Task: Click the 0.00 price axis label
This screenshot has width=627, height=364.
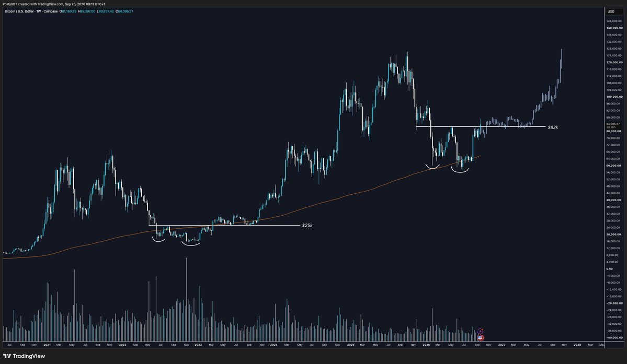Action: click(609, 269)
